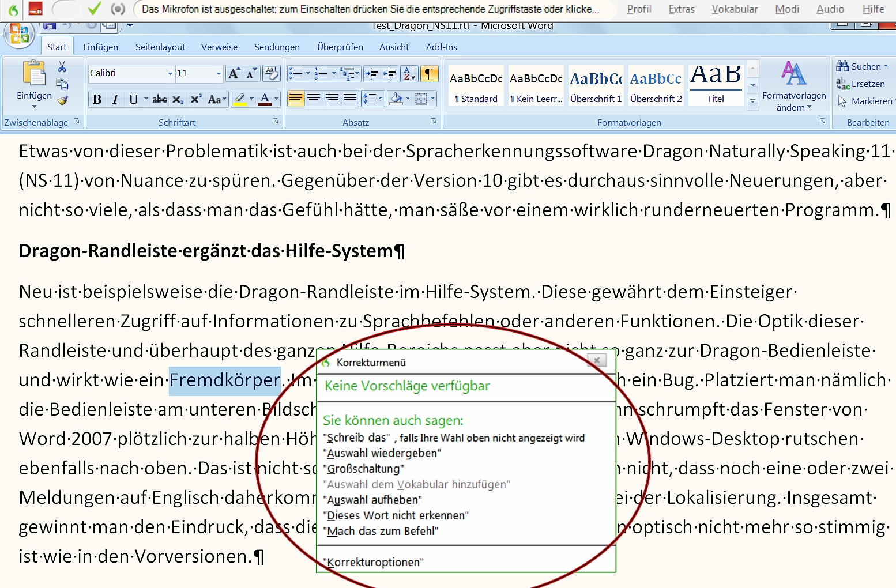This screenshot has width=896, height=588.
Task: Choose "Dieses Wort nicht erkennen" option
Action: [396, 515]
